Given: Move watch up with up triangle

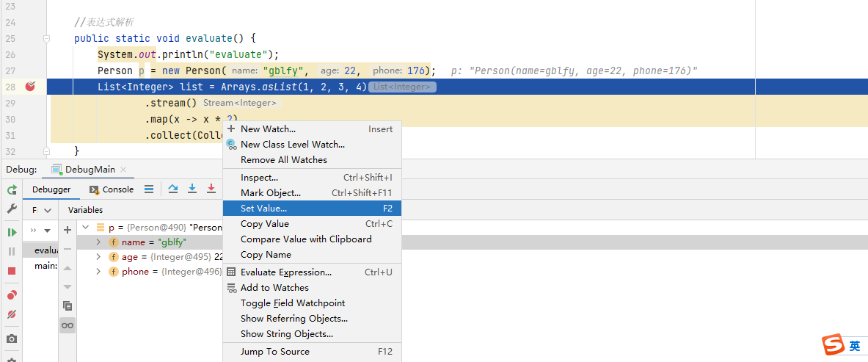Looking at the screenshot, I should [x=68, y=268].
